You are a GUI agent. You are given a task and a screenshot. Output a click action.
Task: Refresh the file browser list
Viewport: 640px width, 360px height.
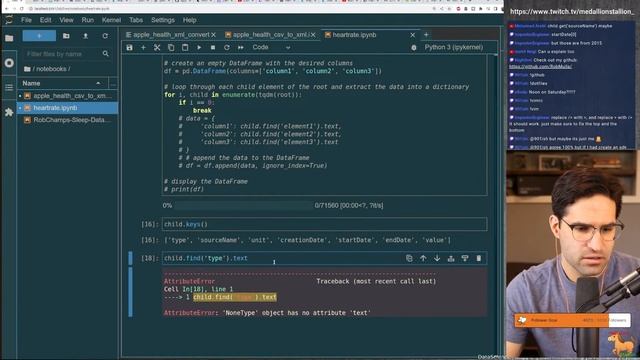click(105, 36)
